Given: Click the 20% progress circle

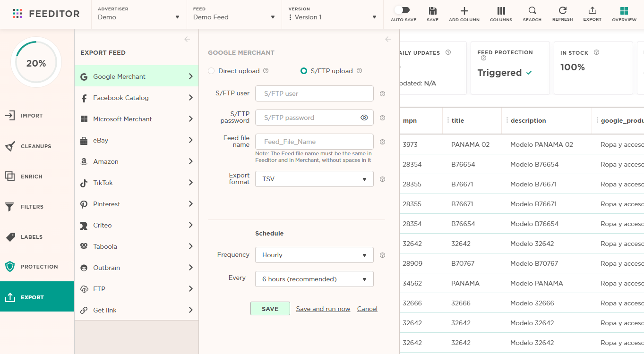Looking at the screenshot, I should click(x=36, y=63).
